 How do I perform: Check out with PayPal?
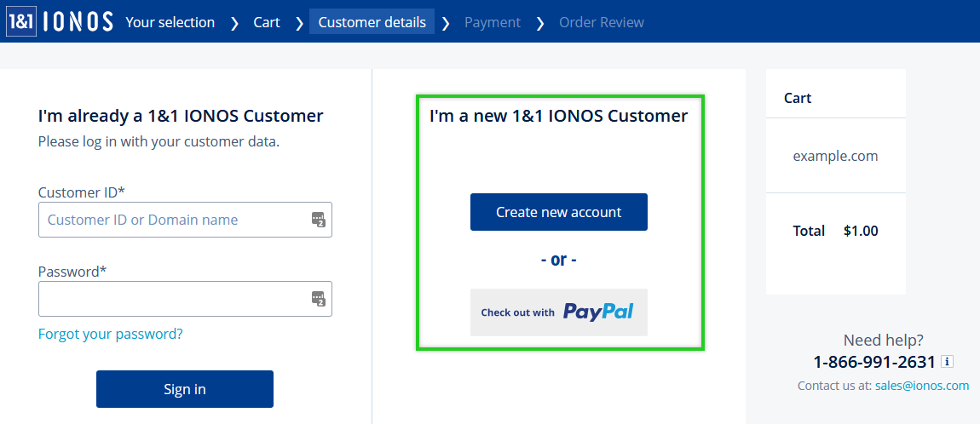click(559, 312)
